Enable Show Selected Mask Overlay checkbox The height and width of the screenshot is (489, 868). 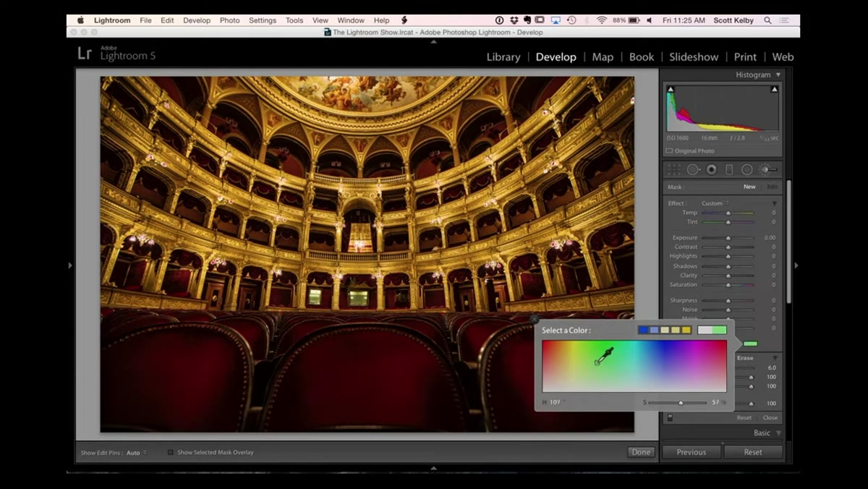tap(171, 452)
